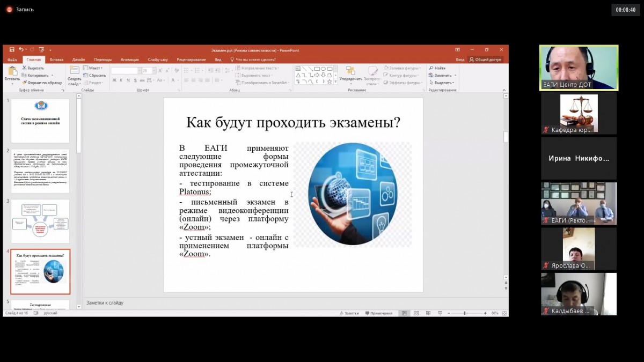Toggle the Примечания comments pane
The height and width of the screenshot is (362, 644).
pyautogui.click(x=378, y=313)
